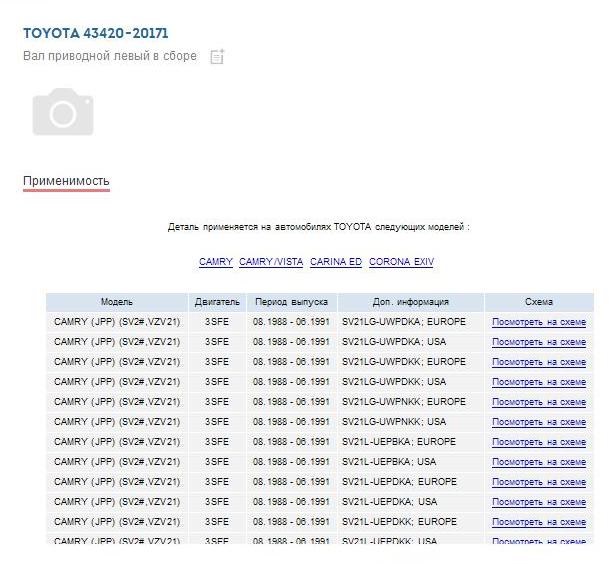
Task: Click schema link for SV21L-UEPBKA; EUROPE
Action: point(538,442)
